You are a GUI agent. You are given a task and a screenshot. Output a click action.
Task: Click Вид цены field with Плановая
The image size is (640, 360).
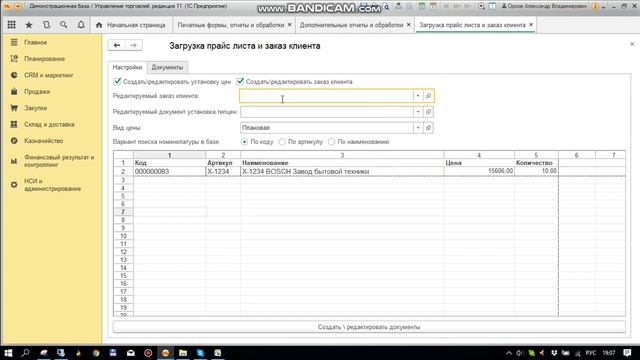pyautogui.click(x=327, y=128)
